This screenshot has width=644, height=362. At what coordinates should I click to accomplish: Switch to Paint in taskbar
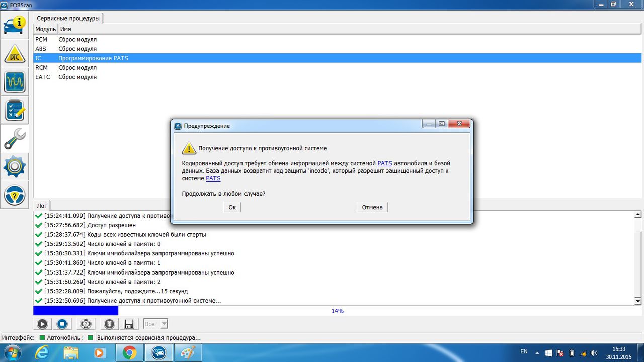point(188,353)
